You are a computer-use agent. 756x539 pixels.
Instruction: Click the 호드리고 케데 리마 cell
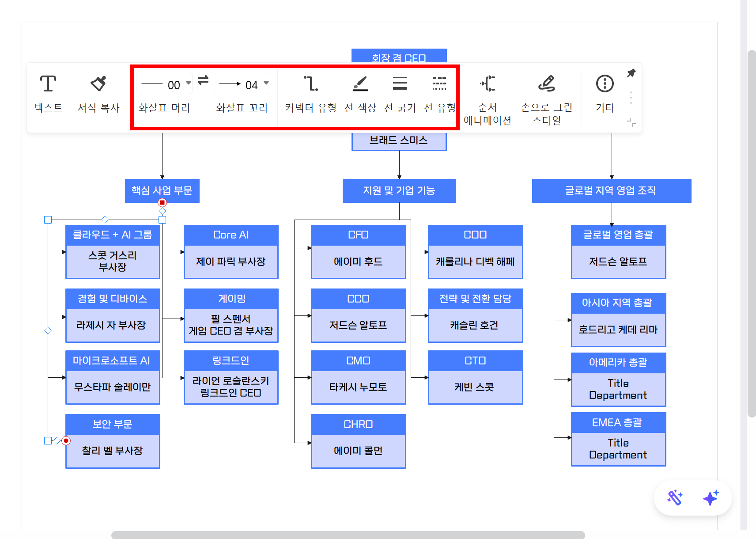[618, 330]
